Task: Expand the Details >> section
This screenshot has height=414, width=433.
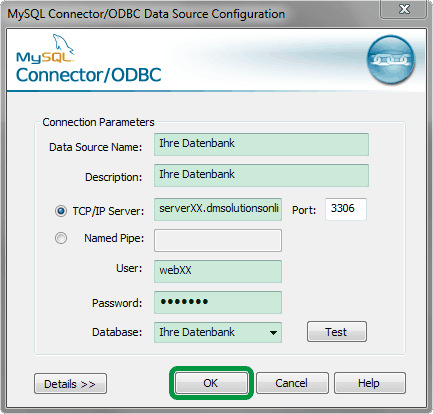Action: point(70,384)
